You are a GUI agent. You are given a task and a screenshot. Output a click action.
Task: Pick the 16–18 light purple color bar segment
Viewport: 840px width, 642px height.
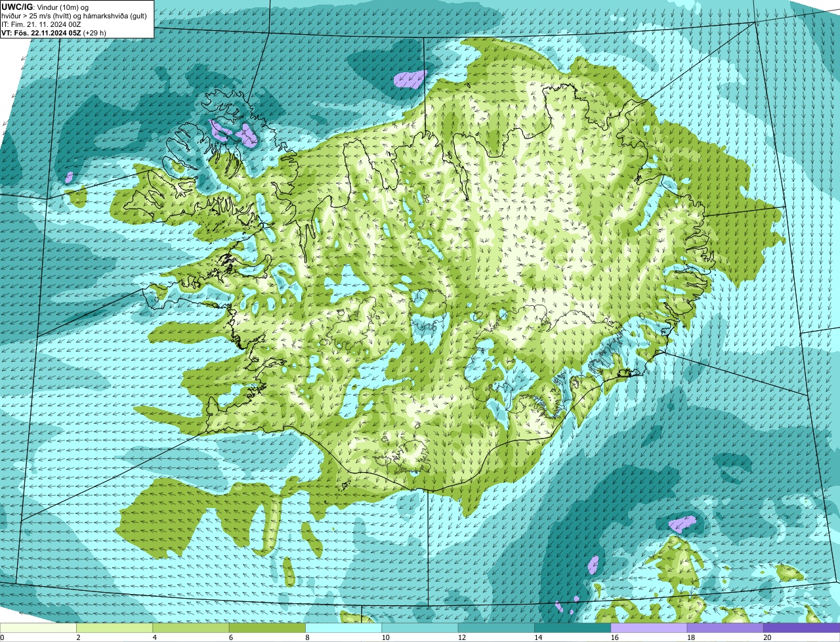pos(649,628)
